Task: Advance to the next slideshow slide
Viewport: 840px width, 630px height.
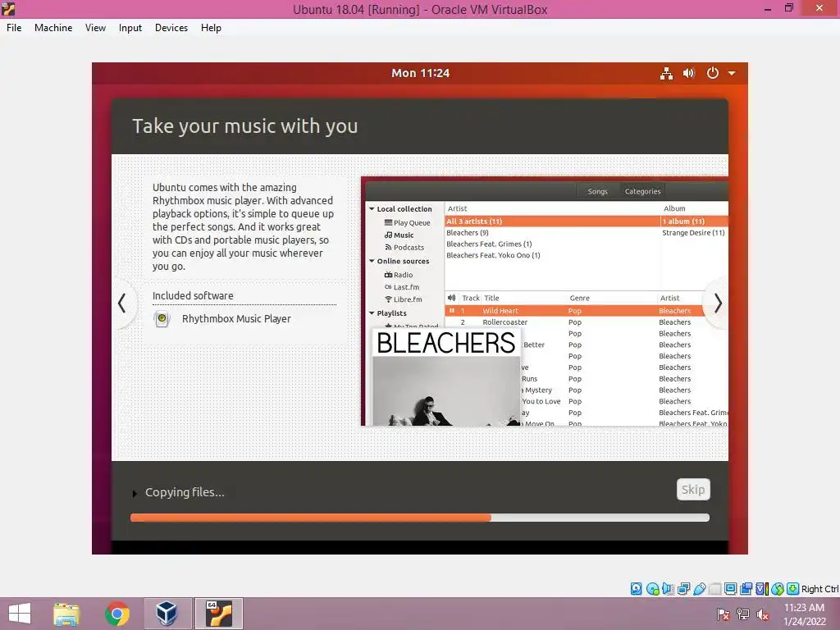Action: 718,304
